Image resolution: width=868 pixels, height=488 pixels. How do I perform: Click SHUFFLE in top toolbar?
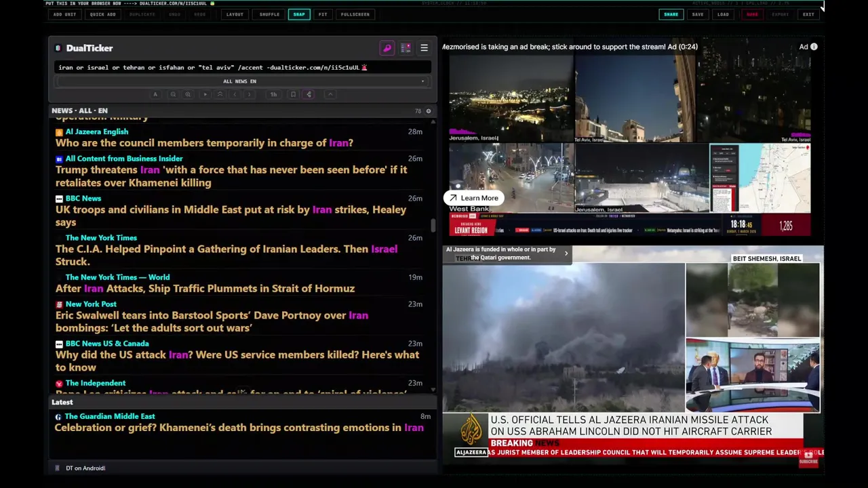click(269, 14)
